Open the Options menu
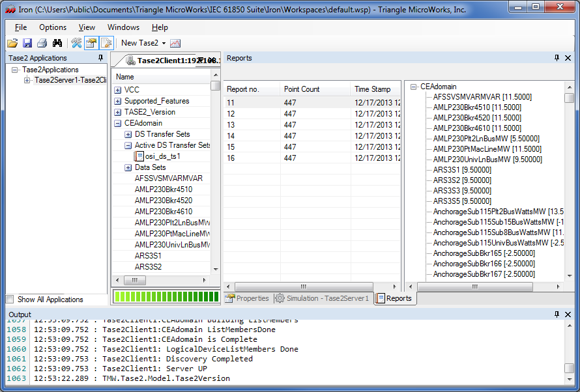Viewport: 580px width, 392px height. click(52, 27)
